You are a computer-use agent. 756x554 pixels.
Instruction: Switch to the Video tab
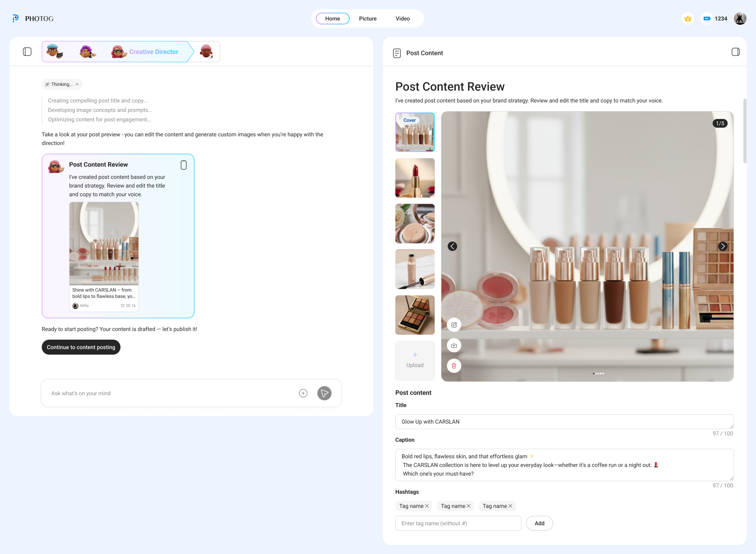pyautogui.click(x=403, y=19)
